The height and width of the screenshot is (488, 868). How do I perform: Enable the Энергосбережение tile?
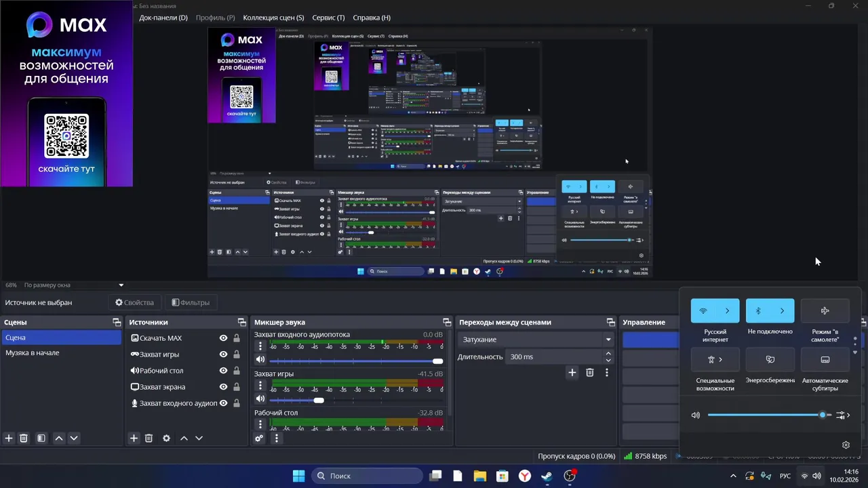(770, 360)
